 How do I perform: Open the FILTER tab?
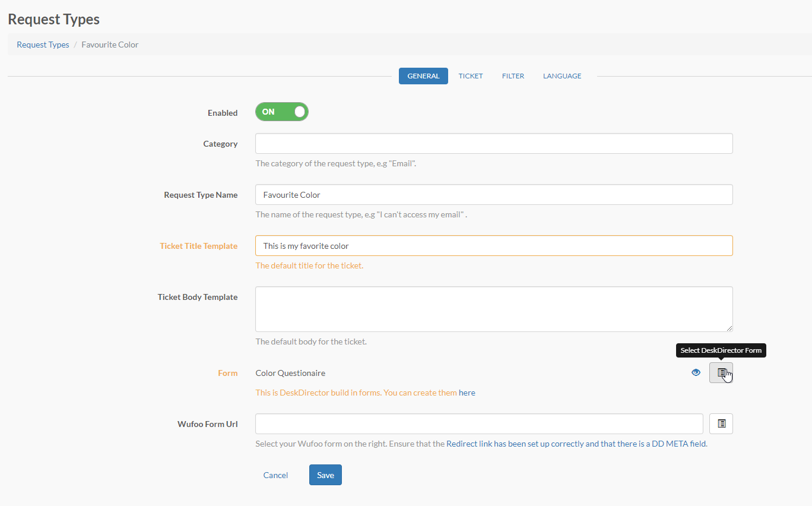click(x=513, y=76)
